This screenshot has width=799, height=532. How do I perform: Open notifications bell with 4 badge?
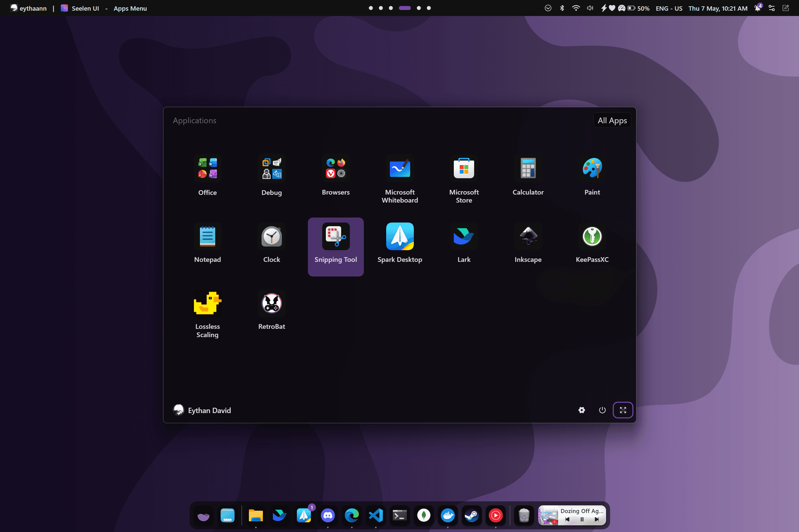758,8
